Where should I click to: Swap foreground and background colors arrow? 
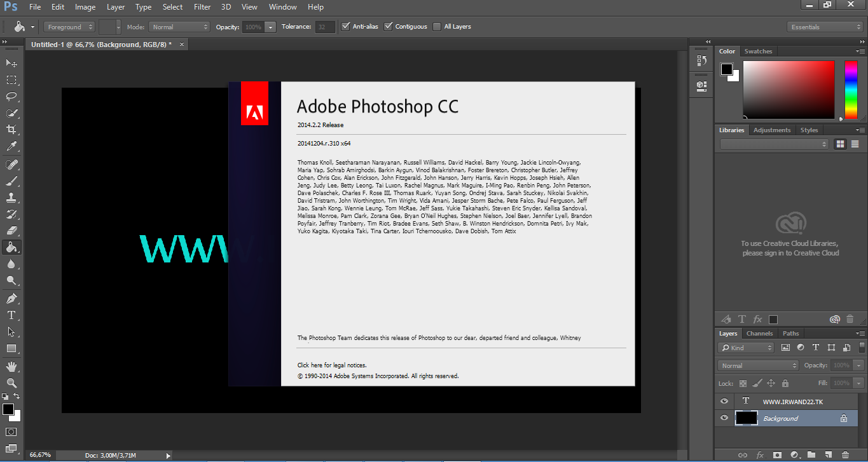17,397
